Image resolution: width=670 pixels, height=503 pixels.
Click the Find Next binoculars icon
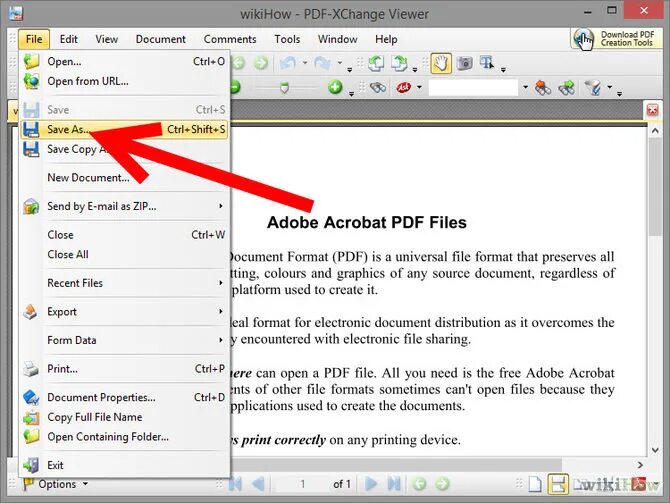[x=567, y=88]
